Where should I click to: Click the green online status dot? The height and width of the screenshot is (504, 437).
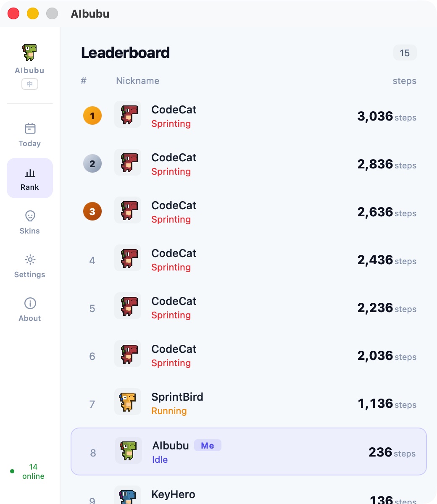click(x=12, y=471)
